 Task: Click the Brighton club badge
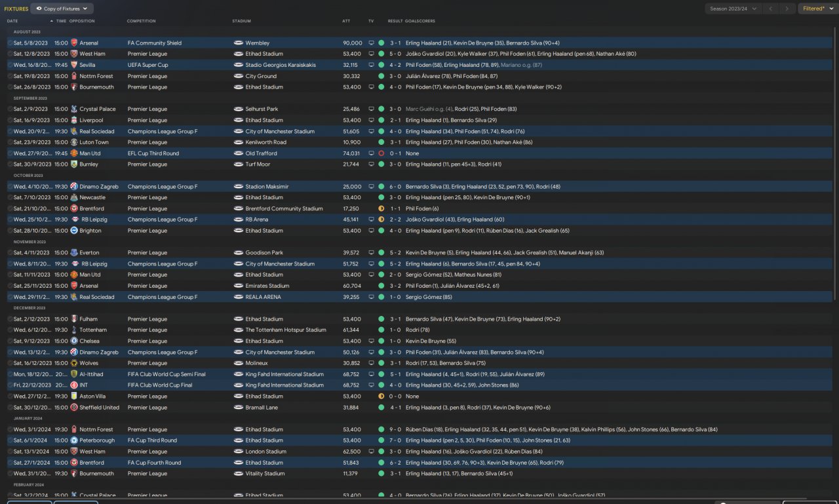74,231
